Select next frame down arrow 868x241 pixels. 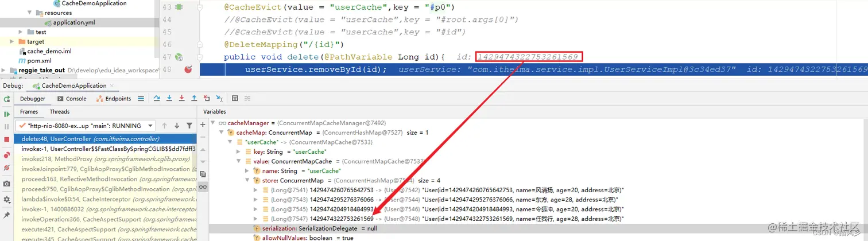[x=176, y=126]
